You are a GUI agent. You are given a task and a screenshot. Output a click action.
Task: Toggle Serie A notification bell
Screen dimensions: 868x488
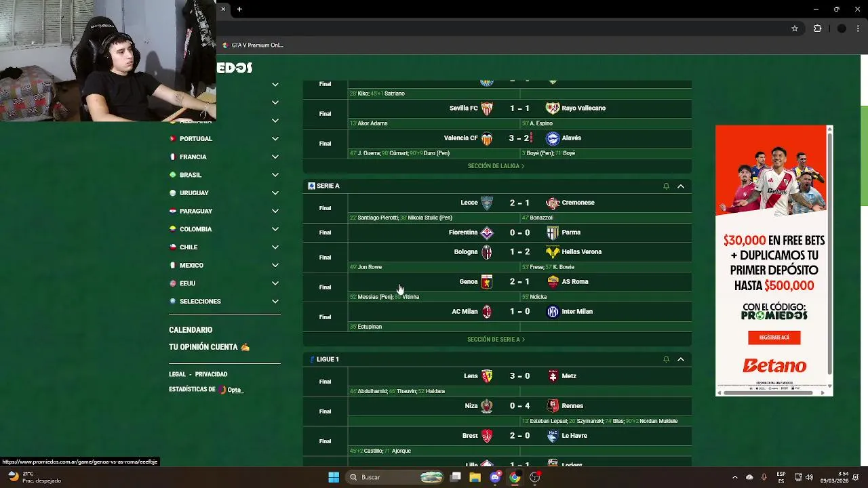coord(666,186)
